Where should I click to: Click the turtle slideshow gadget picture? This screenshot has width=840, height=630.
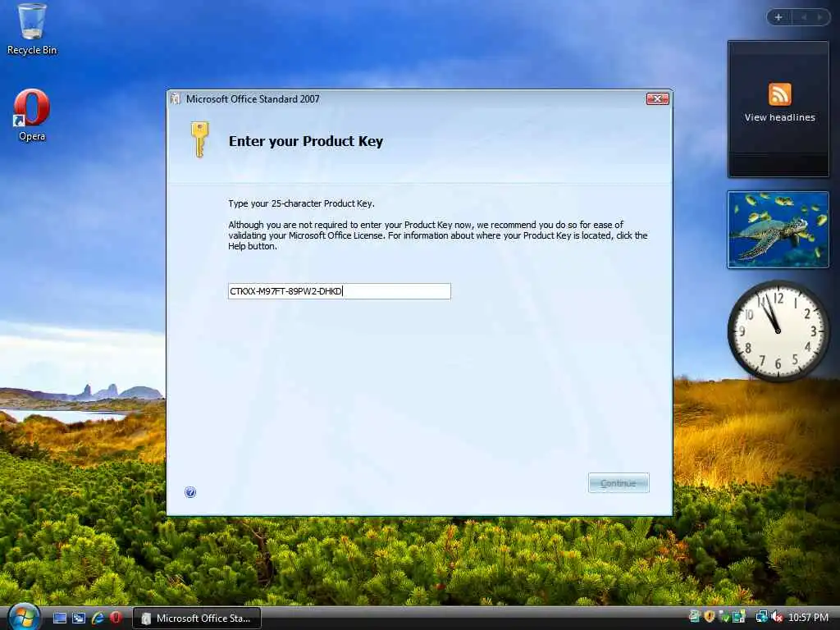[x=778, y=230]
